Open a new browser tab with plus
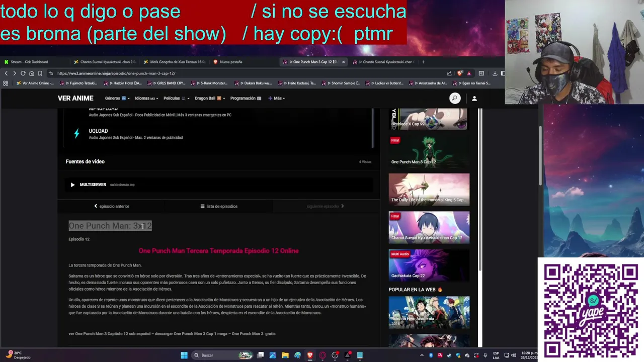This screenshot has height=362, width=644. pos(423,62)
